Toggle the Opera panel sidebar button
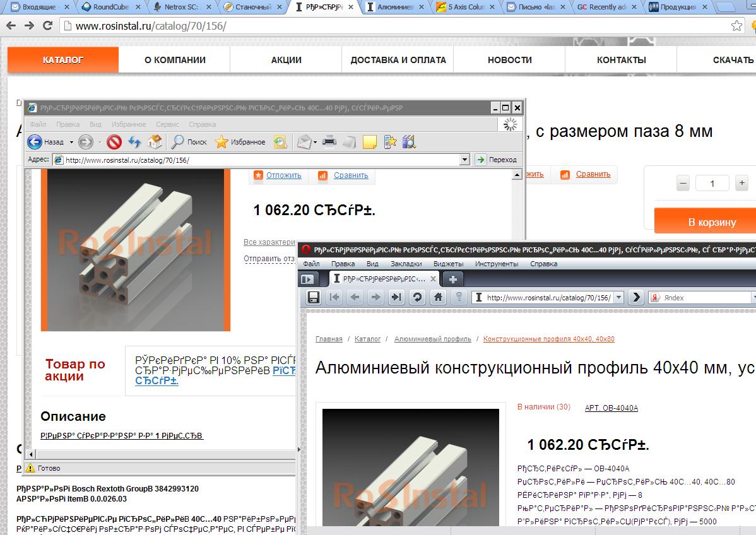756x535 pixels. point(307,279)
